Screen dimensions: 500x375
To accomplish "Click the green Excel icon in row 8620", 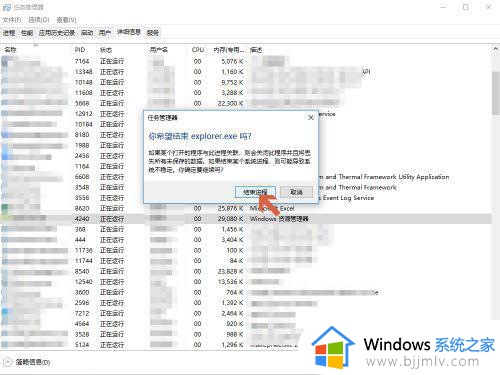I will point(5,208).
